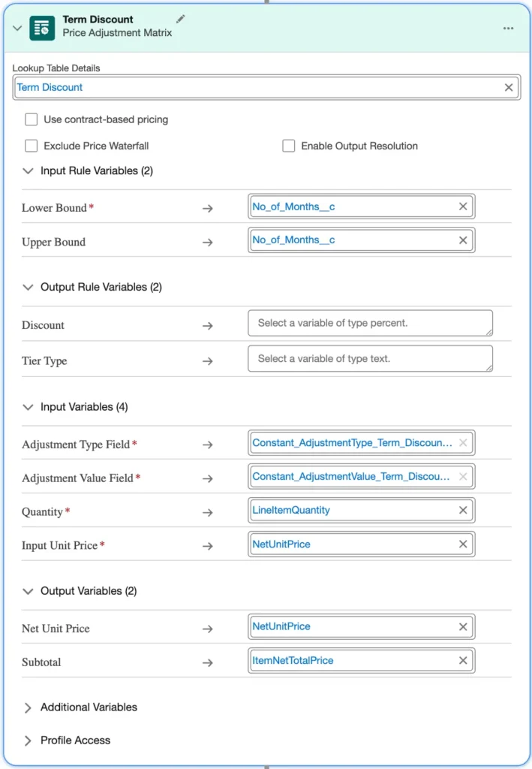Viewport: 532px width, 769px height.
Task: Remove No_of_Months__c from Lower Bound
Action: click(463, 207)
